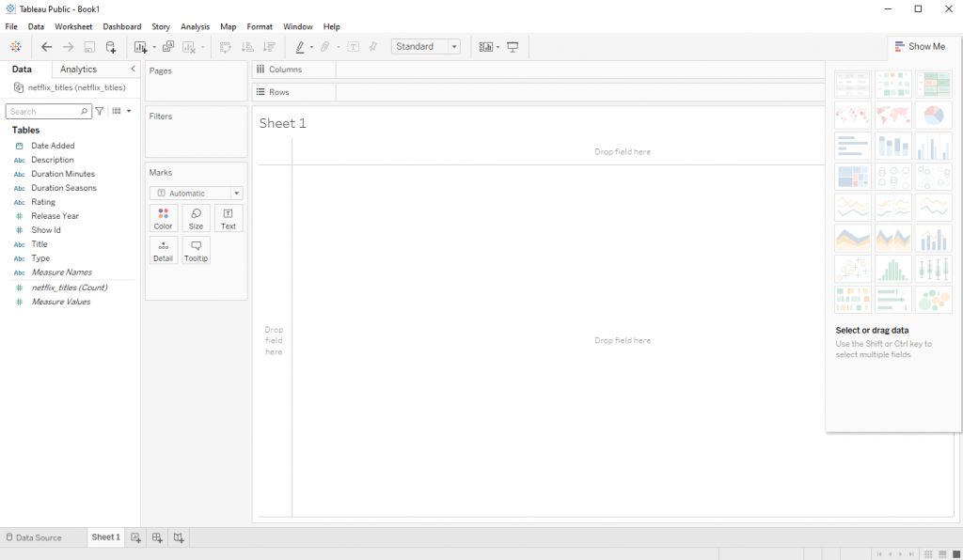Choose packed bubbles chart in Show Me
Viewport: 963px width, 560px height.
934,300
